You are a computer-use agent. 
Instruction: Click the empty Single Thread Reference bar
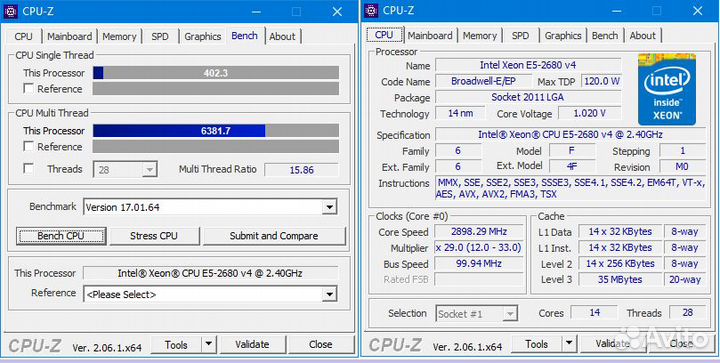[x=216, y=89]
